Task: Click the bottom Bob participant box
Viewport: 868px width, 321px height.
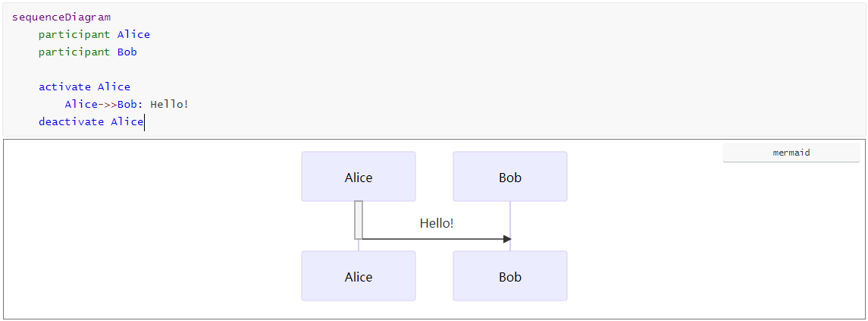Action: [x=510, y=276]
